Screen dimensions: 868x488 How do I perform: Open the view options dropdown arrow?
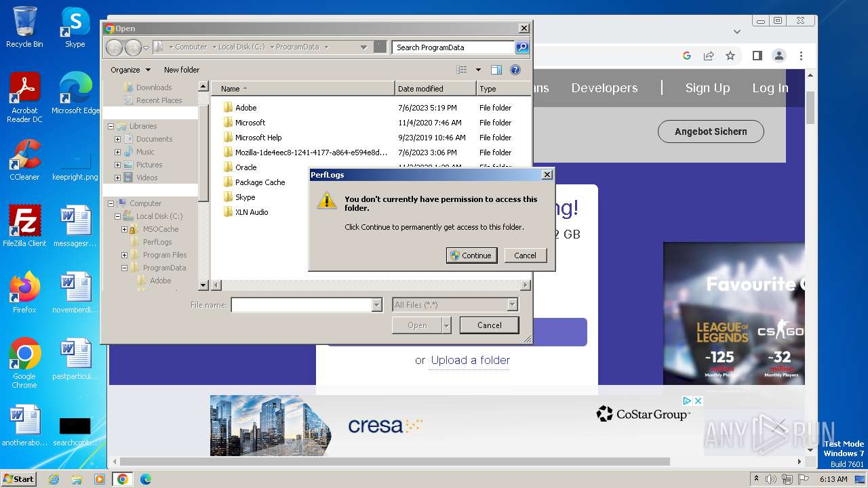click(x=478, y=70)
